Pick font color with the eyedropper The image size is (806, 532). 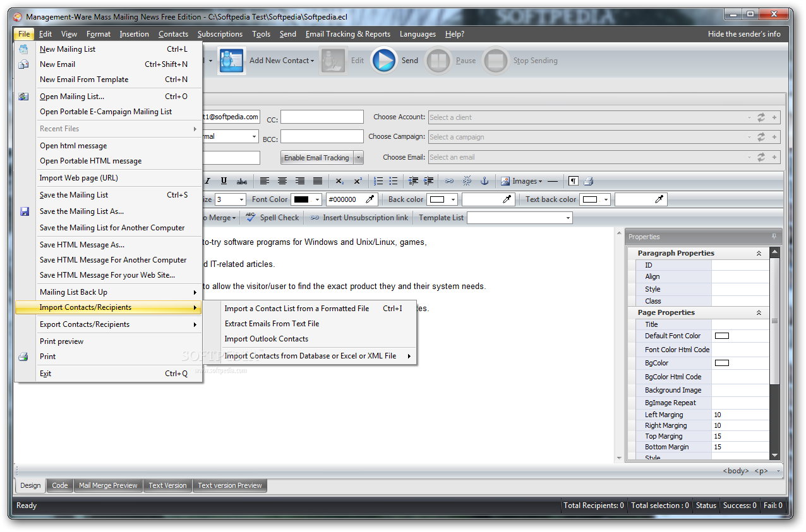click(x=370, y=199)
